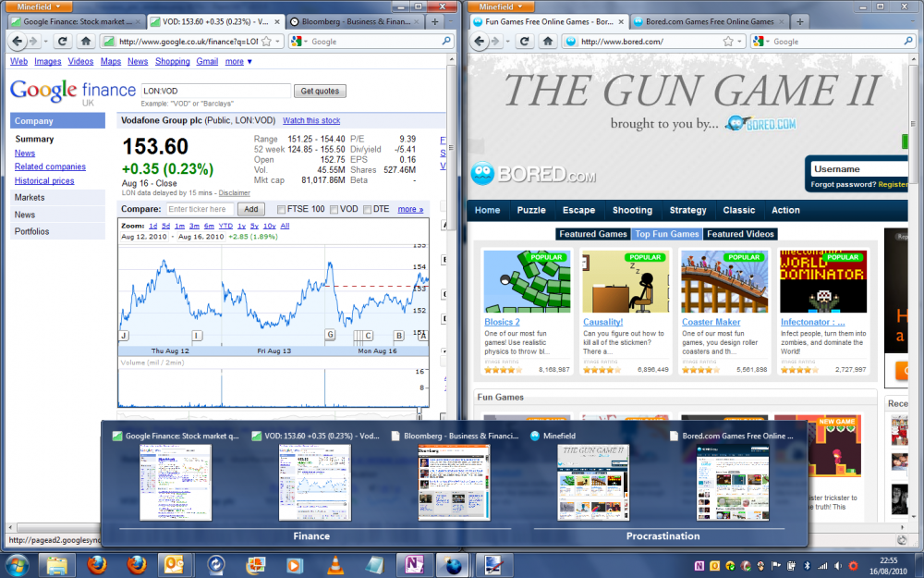The height and width of the screenshot is (578, 924).
Task: Run search with right window magnifier icon
Action: click(908, 42)
